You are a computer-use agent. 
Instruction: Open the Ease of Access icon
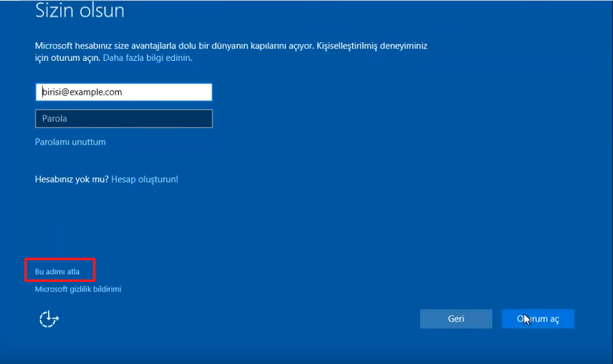[x=49, y=319]
